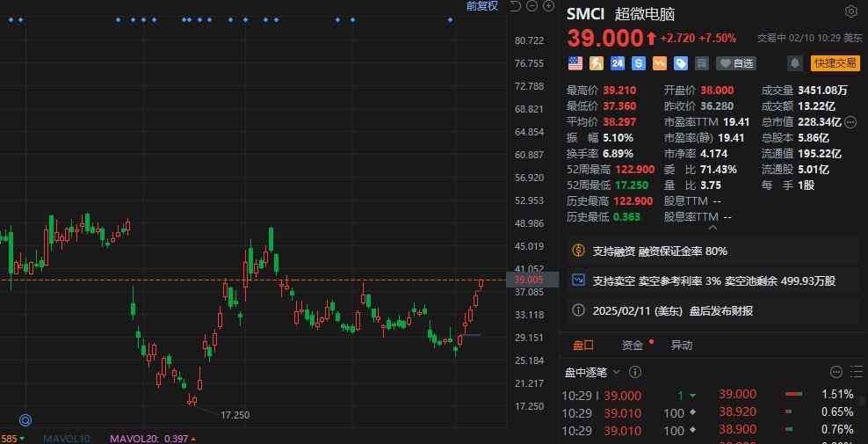Click the +7.50% change percentage
Image resolution: width=868 pixels, height=444 pixels.
(718, 39)
